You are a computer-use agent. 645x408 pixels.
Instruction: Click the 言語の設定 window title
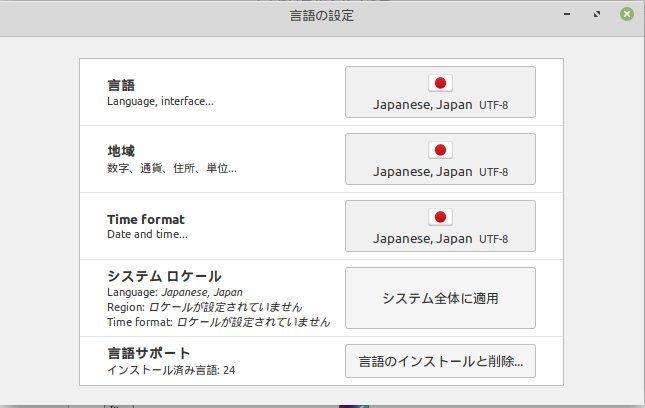coord(322,16)
